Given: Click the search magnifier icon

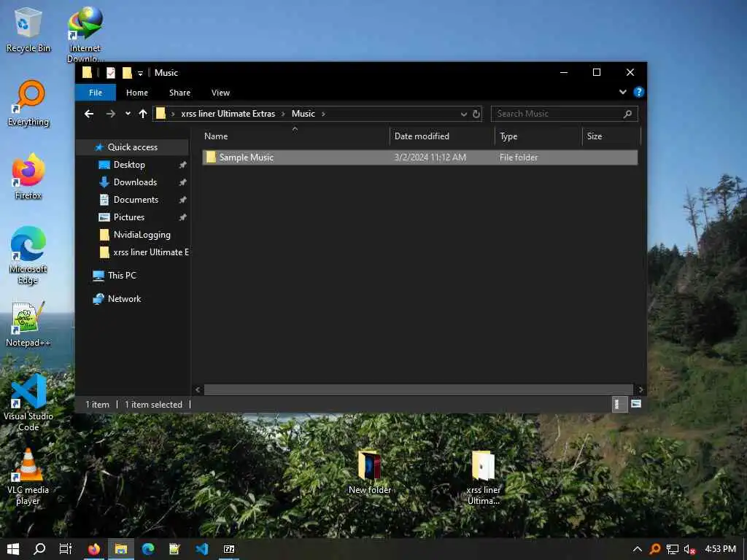Looking at the screenshot, I should (627, 114).
